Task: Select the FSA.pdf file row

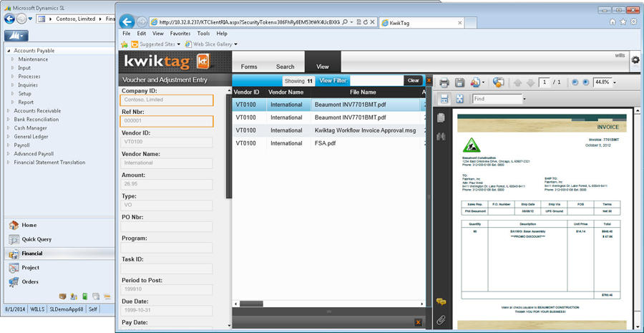Action: (329, 143)
